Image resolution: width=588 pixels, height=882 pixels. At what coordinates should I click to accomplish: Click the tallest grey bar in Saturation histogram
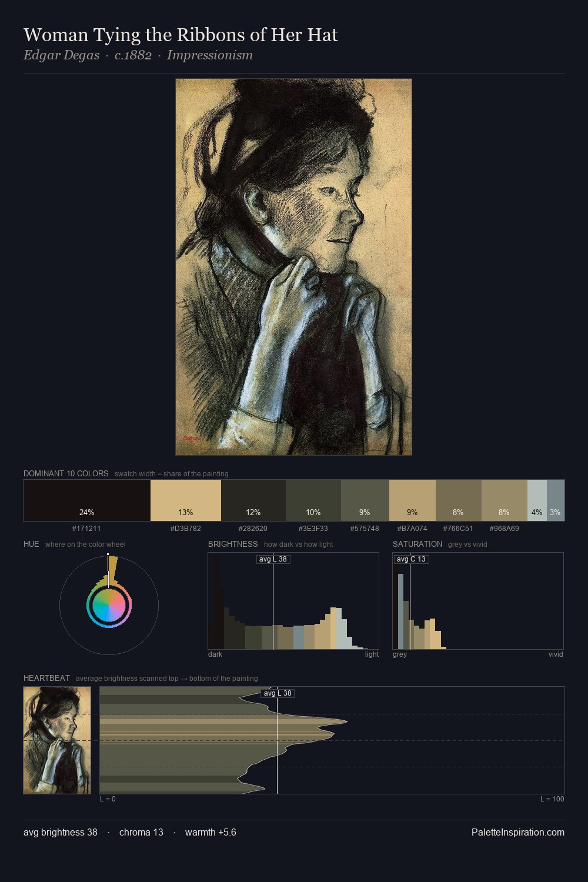(401, 612)
